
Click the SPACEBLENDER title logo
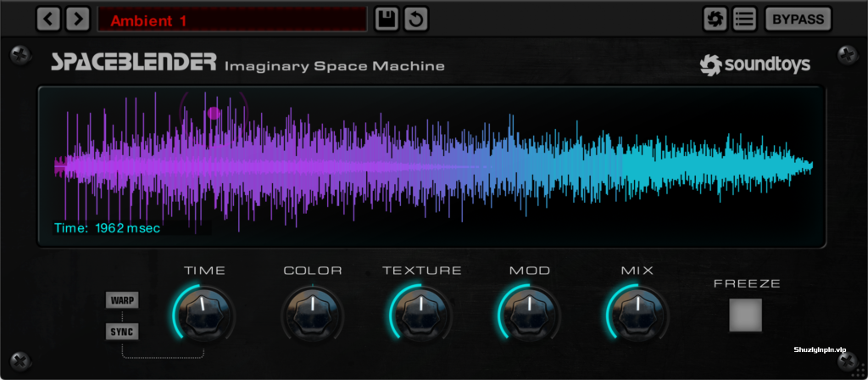pyautogui.click(x=134, y=63)
